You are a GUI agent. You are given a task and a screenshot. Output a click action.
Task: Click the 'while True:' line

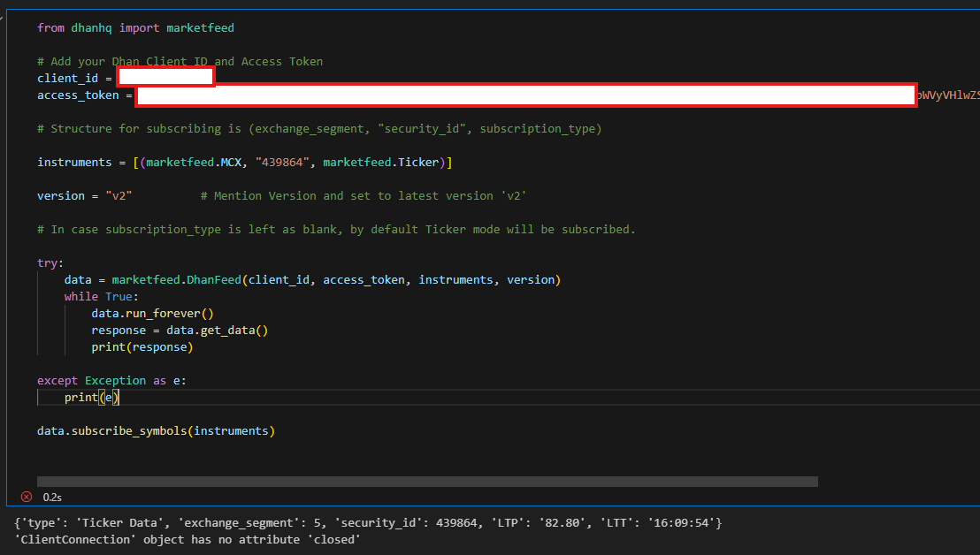tap(101, 297)
